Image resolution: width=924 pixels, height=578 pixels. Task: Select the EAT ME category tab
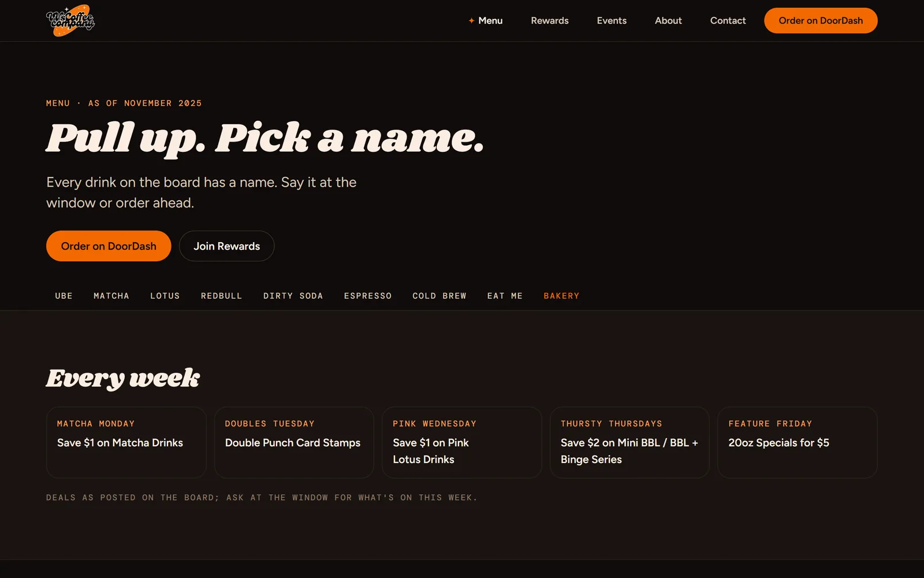pyautogui.click(x=505, y=296)
